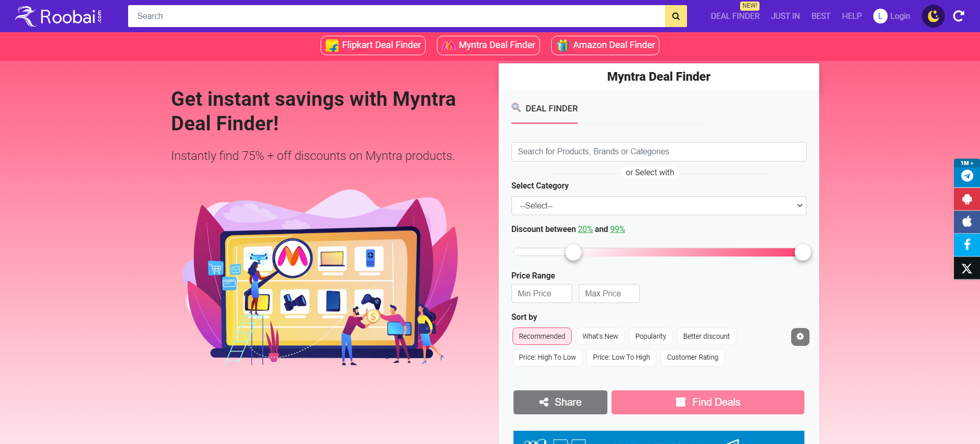This screenshot has width=980, height=444.
Task: Click the Min Price field
Action: [542, 294]
